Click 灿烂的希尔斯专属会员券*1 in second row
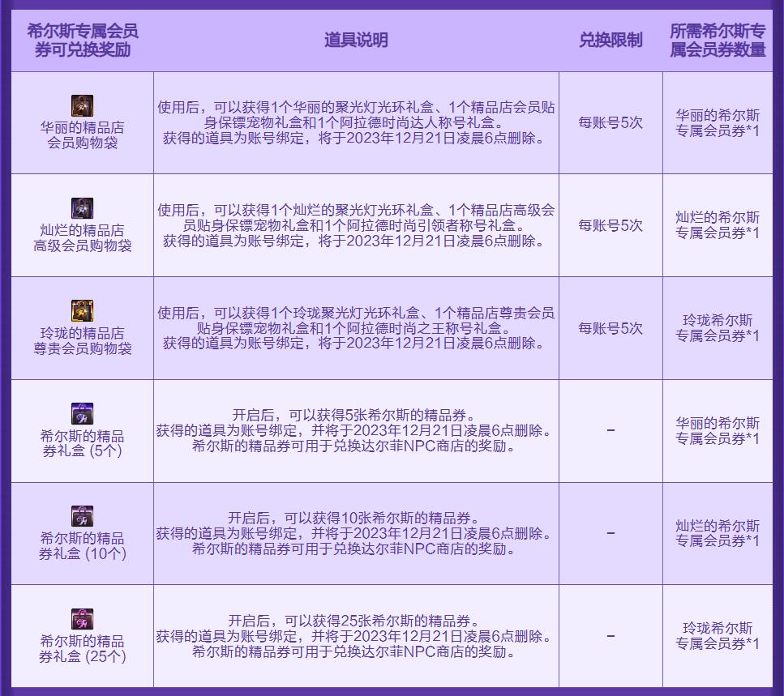The height and width of the screenshot is (696, 784). pos(718,224)
